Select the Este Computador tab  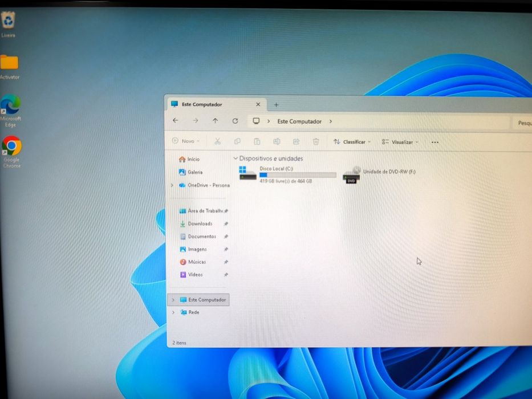[x=216, y=104]
